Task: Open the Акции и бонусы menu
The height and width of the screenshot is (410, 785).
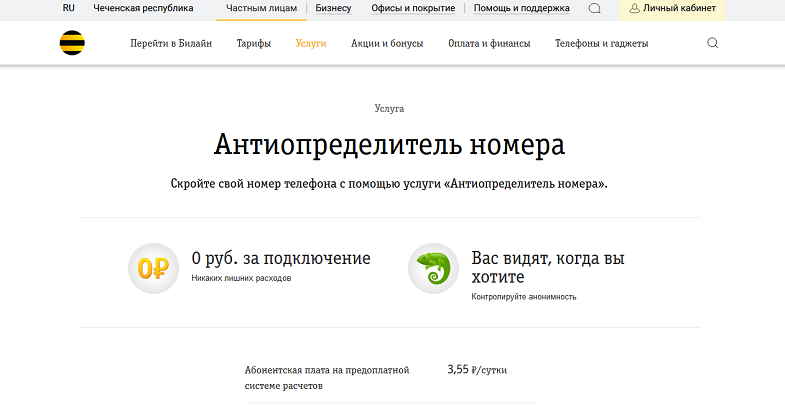Action: point(387,44)
